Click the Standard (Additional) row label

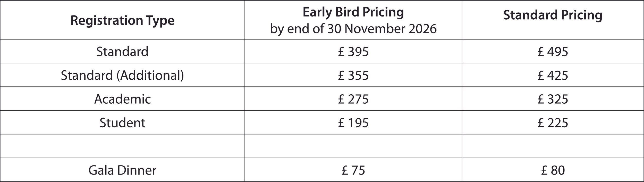click(122, 75)
